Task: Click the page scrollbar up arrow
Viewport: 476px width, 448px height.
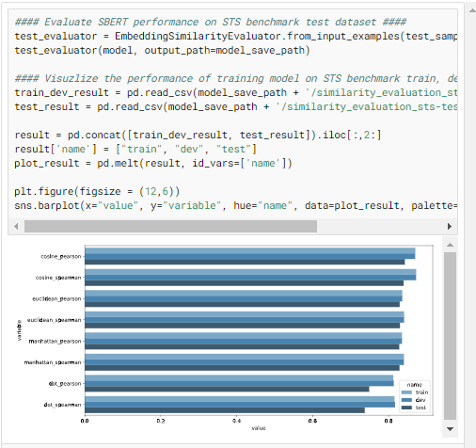Action: pos(472,10)
